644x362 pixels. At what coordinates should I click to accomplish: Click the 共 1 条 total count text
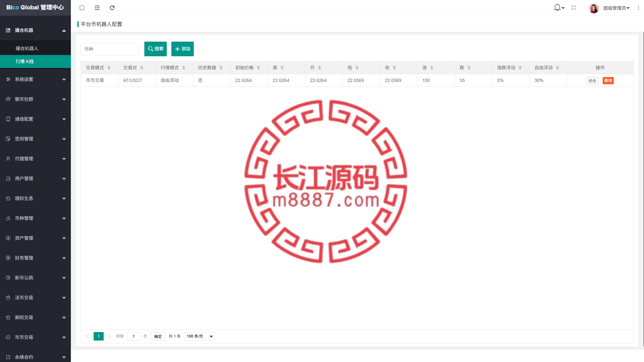coord(175,336)
